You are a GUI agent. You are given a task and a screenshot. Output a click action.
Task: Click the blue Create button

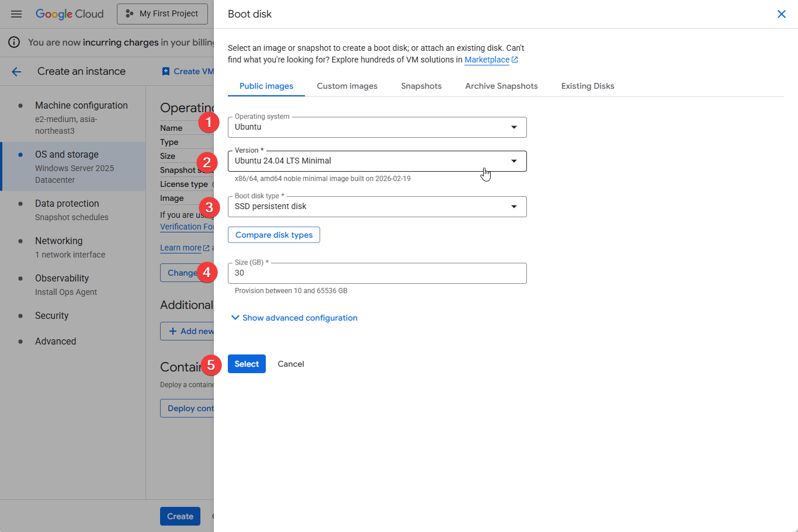[180, 516]
